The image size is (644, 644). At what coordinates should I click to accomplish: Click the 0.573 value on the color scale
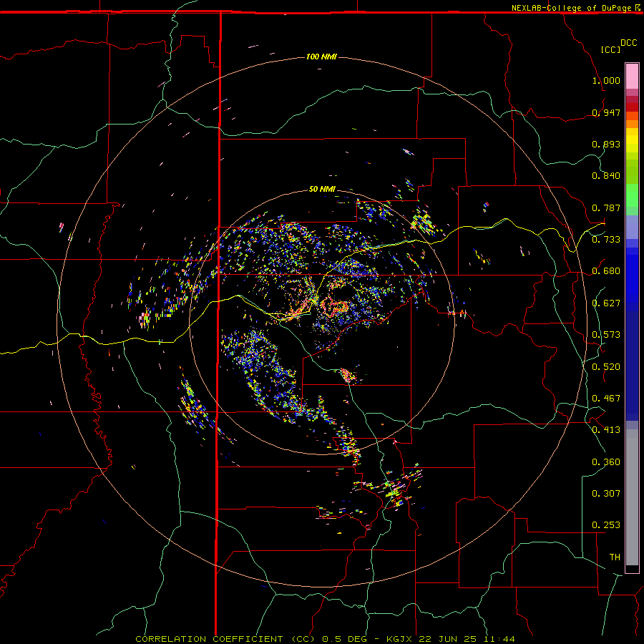pyautogui.click(x=606, y=335)
